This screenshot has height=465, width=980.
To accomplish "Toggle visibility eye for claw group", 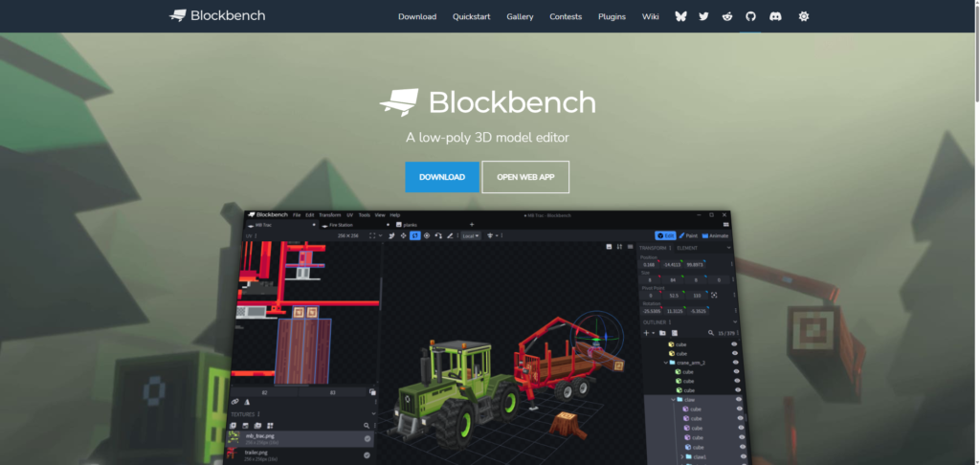I will tap(737, 400).
